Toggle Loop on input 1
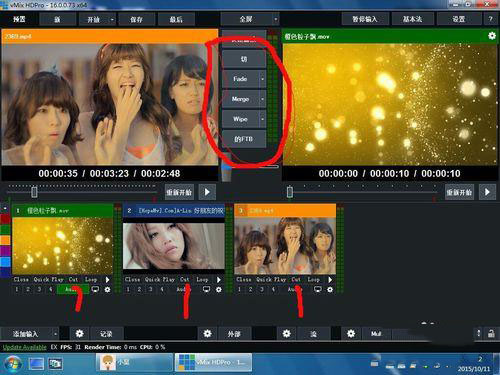 91,279
